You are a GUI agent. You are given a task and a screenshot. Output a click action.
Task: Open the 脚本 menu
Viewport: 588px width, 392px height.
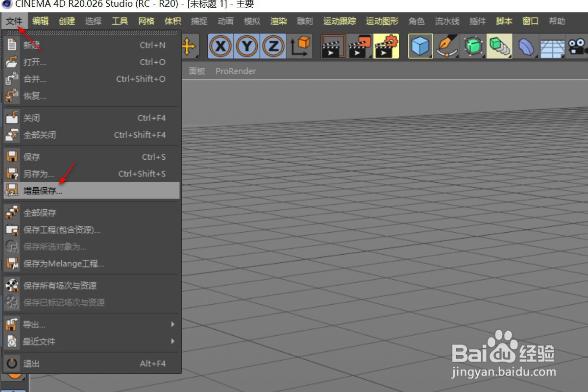504,21
